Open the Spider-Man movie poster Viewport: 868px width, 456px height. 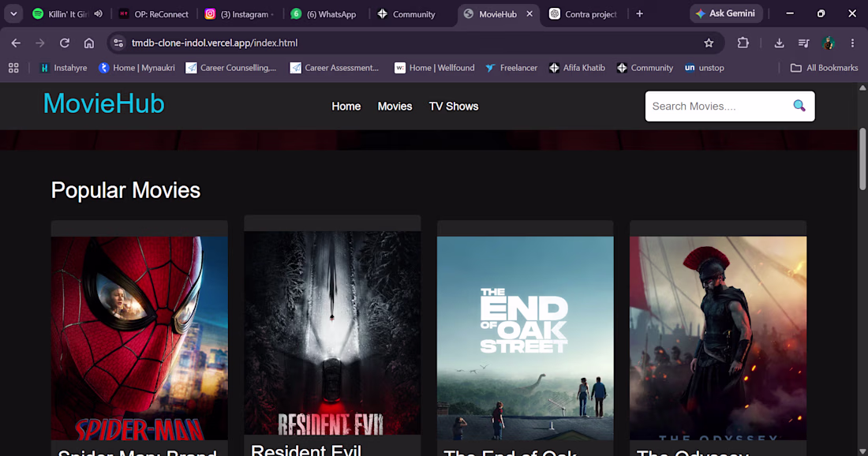click(x=140, y=338)
